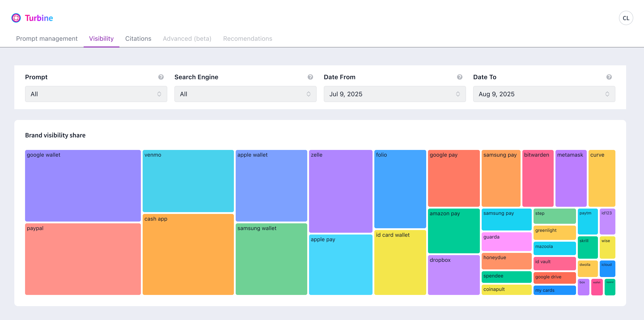This screenshot has height=320, width=644.
Task: Open the Search Engine dropdown
Action: coord(245,94)
